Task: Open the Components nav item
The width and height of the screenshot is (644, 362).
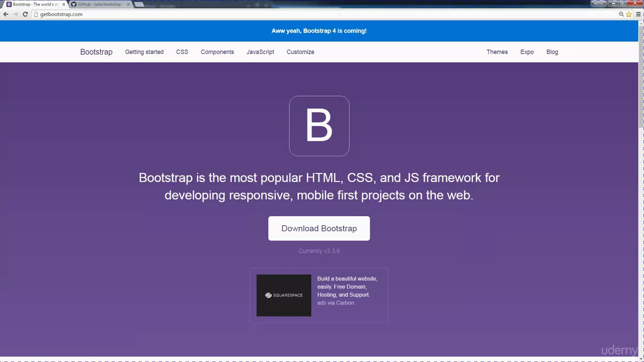Action: coord(217,52)
